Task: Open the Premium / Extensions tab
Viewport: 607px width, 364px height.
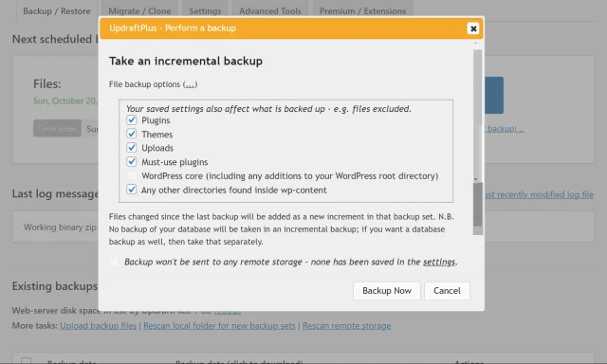Action: [362, 11]
